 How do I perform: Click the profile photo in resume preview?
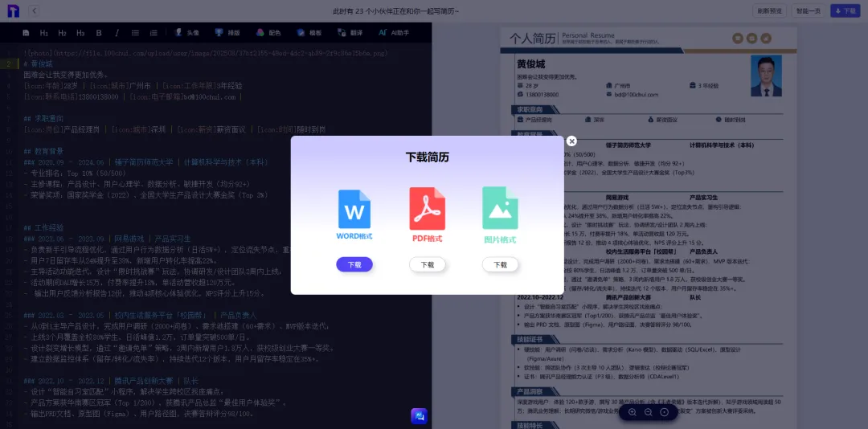pos(766,76)
